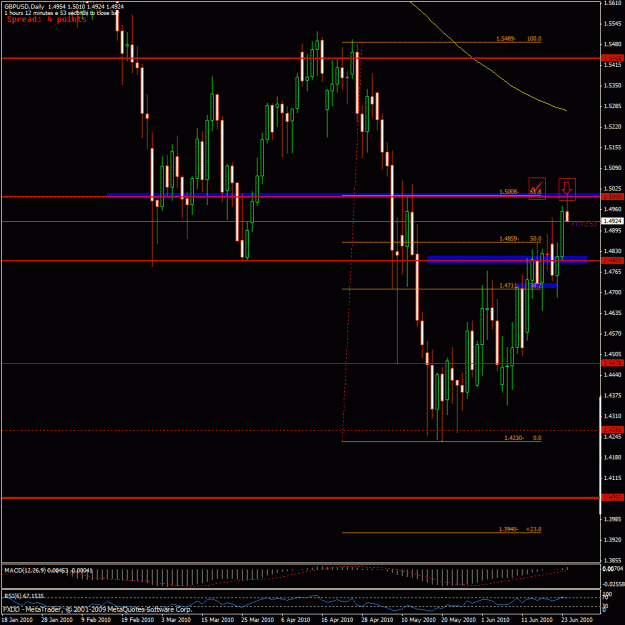Image resolution: width=625 pixels, height=625 pixels.
Task: Click the 1.4765 price scale value
Action: pyautogui.click(x=613, y=271)
